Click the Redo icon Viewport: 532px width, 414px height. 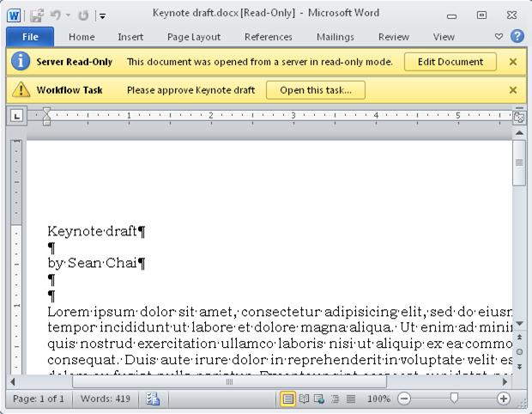point(83,15)
